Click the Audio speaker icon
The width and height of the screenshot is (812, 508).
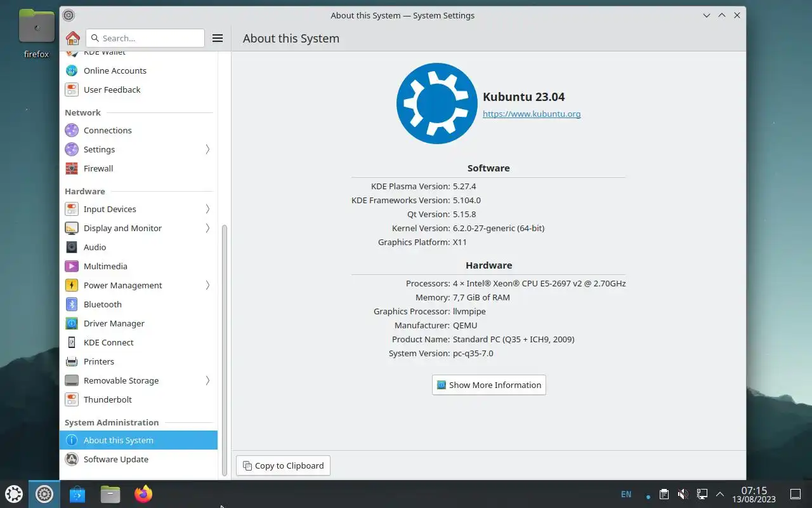pos(72,247)
